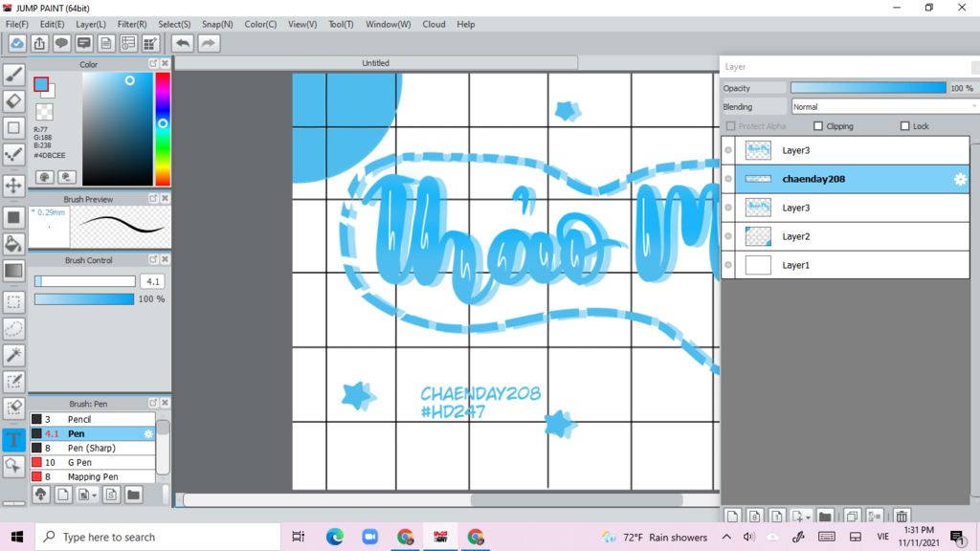Enable the Lock checkbox

point(904,126)
